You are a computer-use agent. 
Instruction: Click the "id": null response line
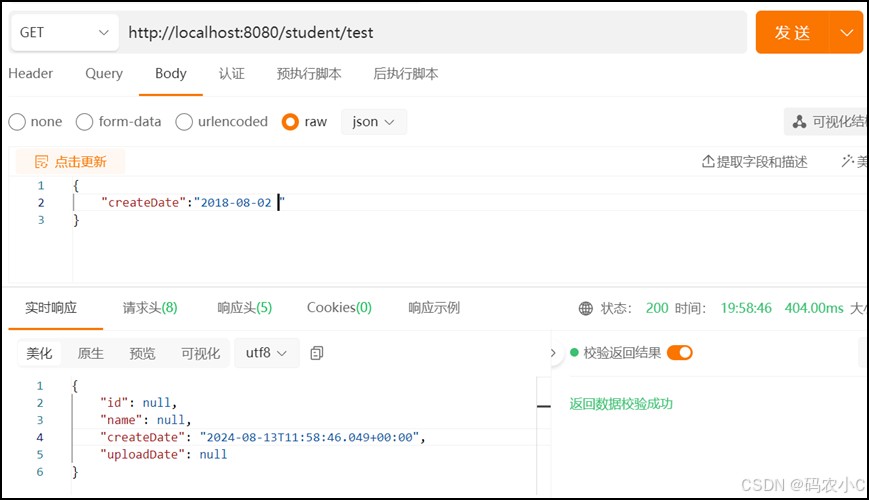click(x=139, y=402)
